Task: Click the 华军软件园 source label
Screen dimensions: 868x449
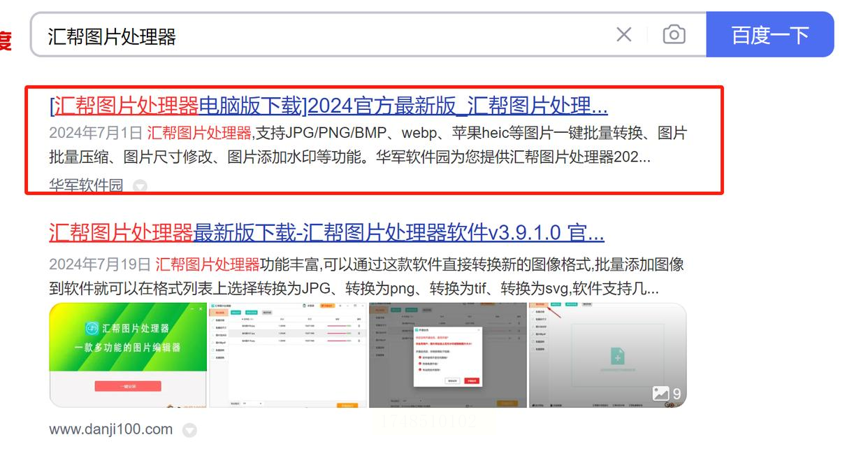Action: (x=86, y=185)
